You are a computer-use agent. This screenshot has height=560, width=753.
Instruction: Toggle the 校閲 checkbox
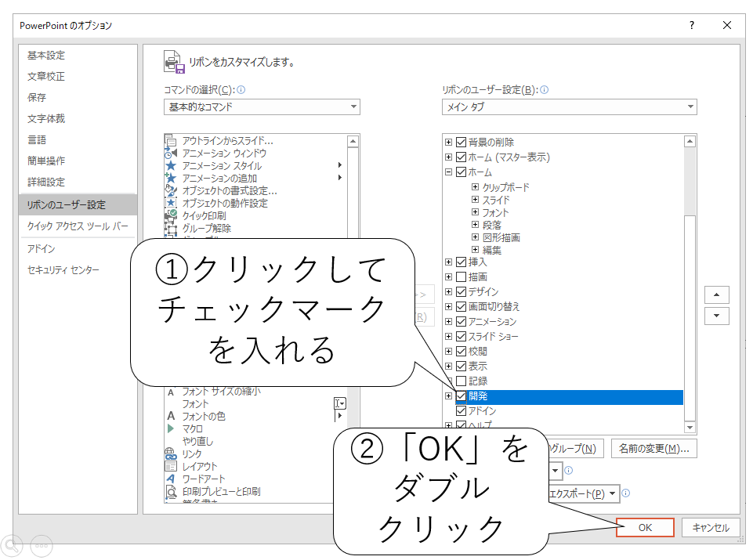tap(461, 351)
